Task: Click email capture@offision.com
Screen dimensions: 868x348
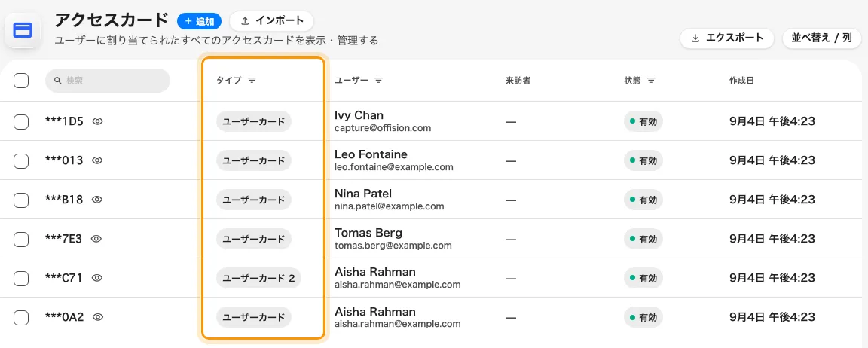Action: [383, 128]
